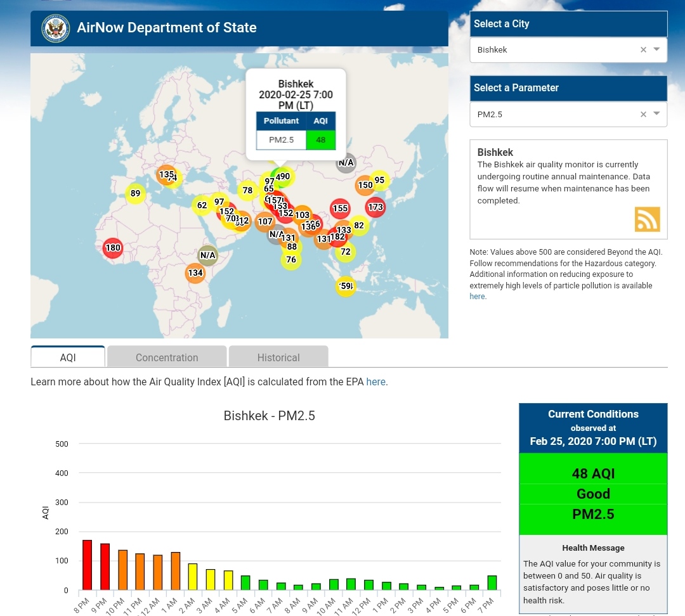
Task: Open the orange RSS feed icon
Action: tap(647, 219)
